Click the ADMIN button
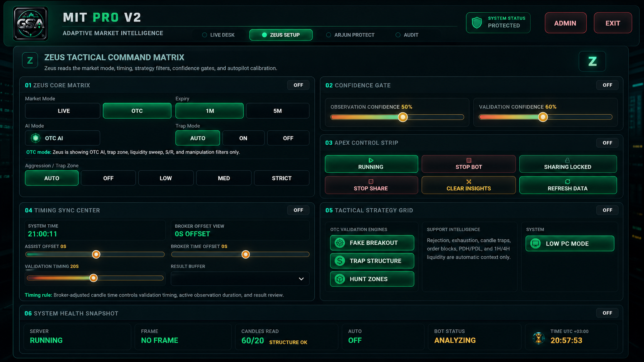Viewport: 644px width, 362px height. point(565,23)
